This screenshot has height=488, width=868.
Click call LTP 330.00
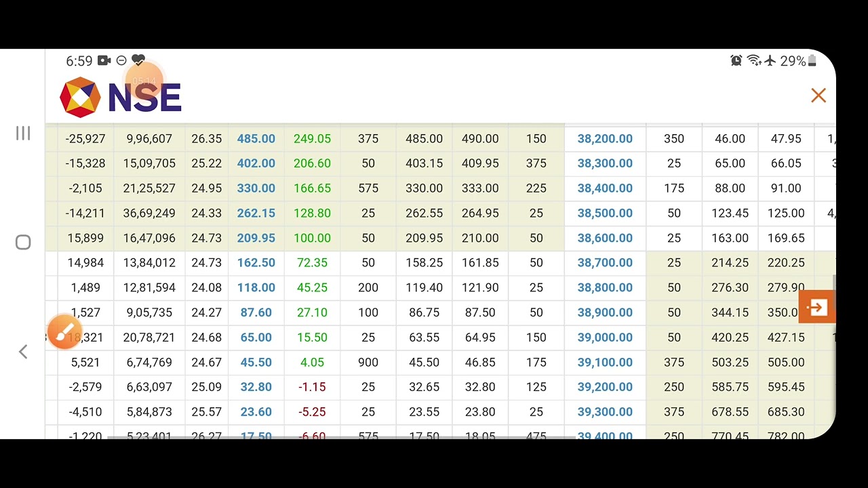tap(256, 188)
